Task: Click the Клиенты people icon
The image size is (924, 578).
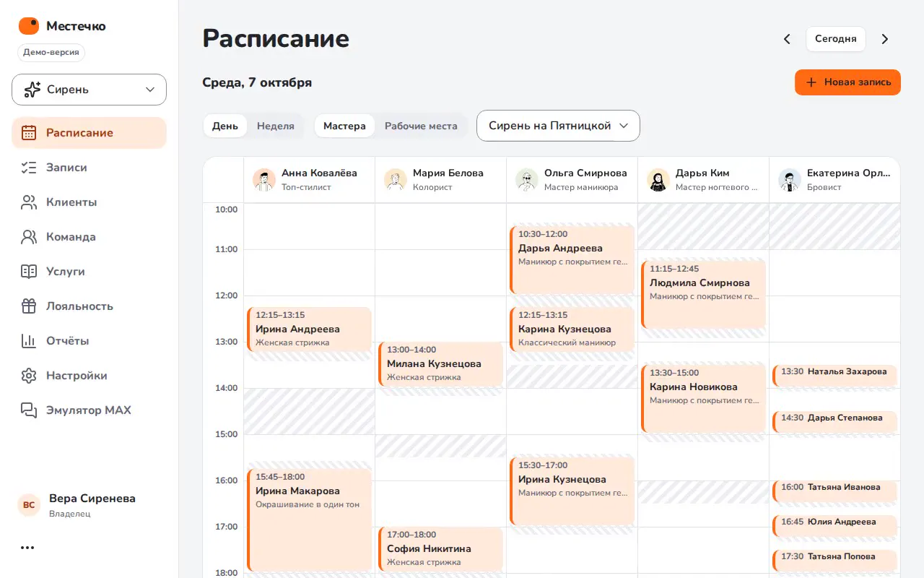Action: (29, 202)
